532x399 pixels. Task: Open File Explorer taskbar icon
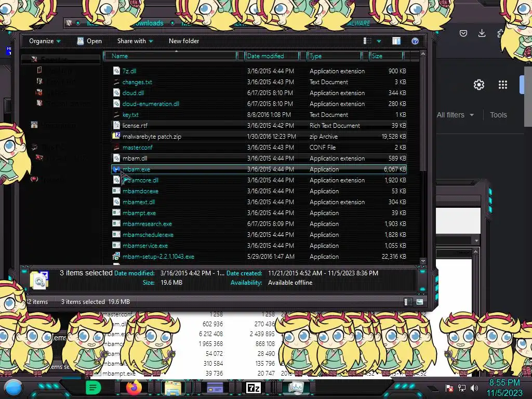[x=173, y=389]
